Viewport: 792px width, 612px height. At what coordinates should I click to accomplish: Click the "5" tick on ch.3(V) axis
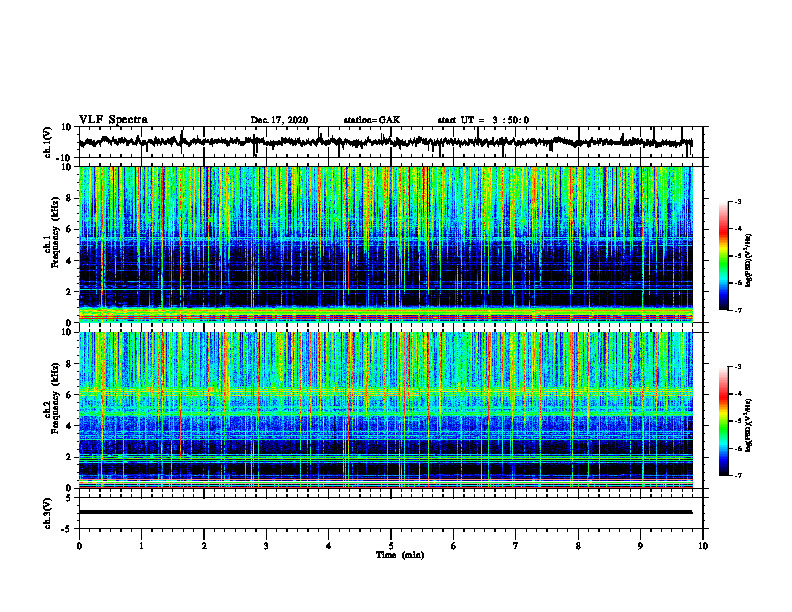(x=69, y=498)
